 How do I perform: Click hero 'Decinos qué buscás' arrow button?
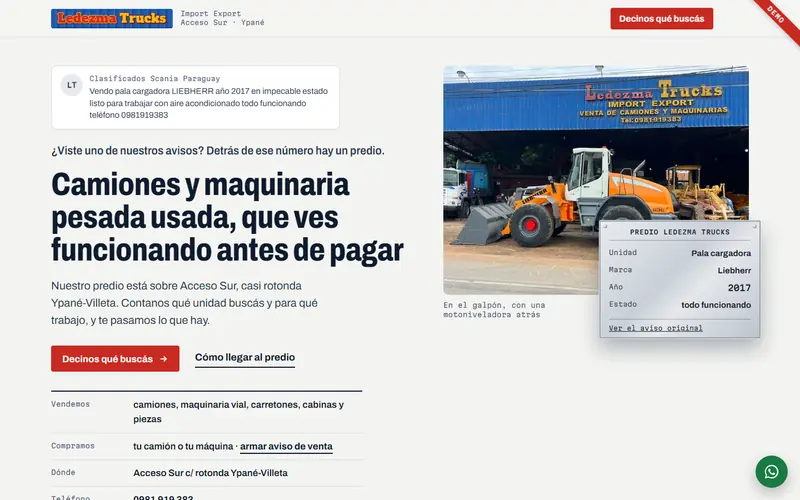[115, 359]
